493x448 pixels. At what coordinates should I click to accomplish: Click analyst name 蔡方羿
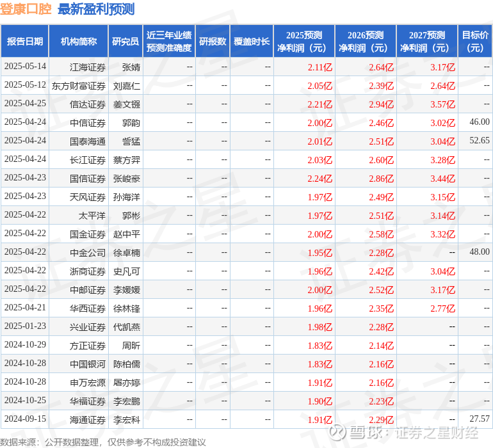(x=127, y=160)
